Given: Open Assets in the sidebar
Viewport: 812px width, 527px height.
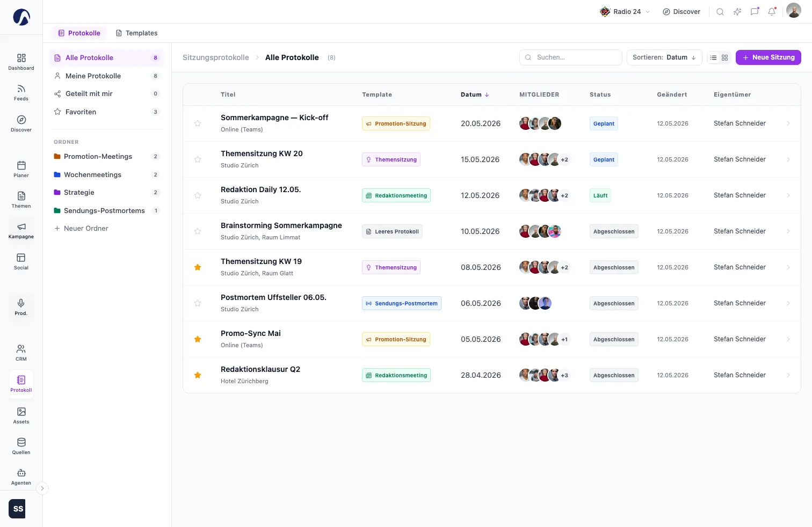Looking at the screenshot, I should (21, 415).
